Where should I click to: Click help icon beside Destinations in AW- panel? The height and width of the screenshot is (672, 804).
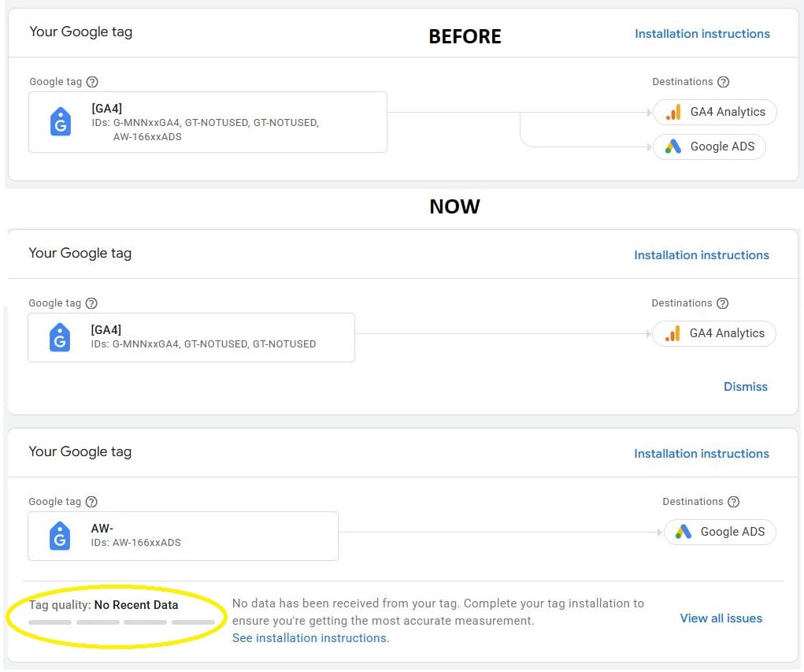tap(734, 502)
